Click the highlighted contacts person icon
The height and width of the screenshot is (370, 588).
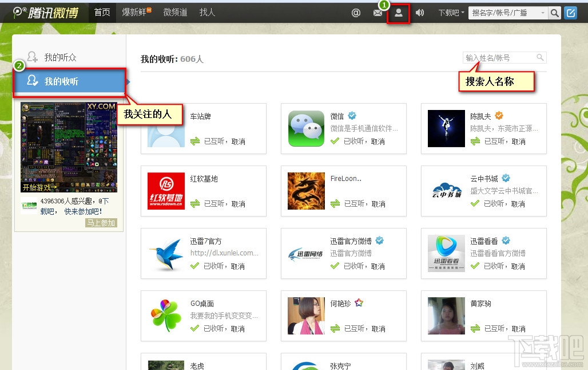398,12
